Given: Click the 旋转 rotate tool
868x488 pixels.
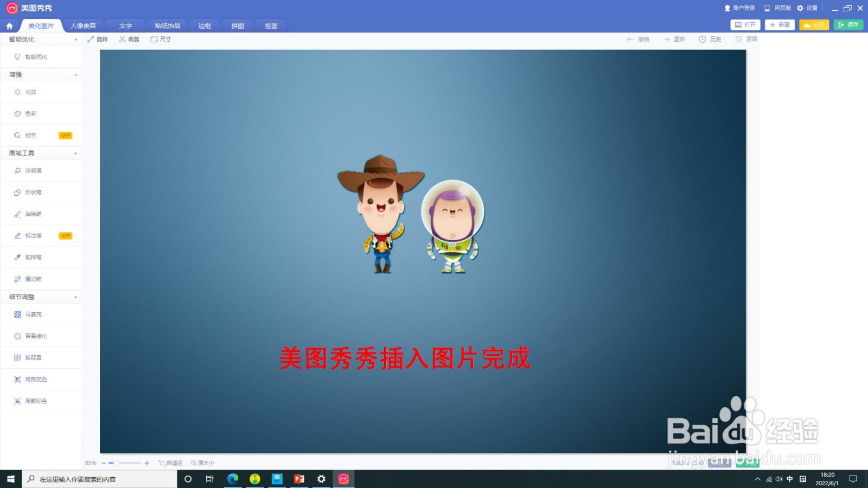Looking at the screenshot, I should click(98, 39).
